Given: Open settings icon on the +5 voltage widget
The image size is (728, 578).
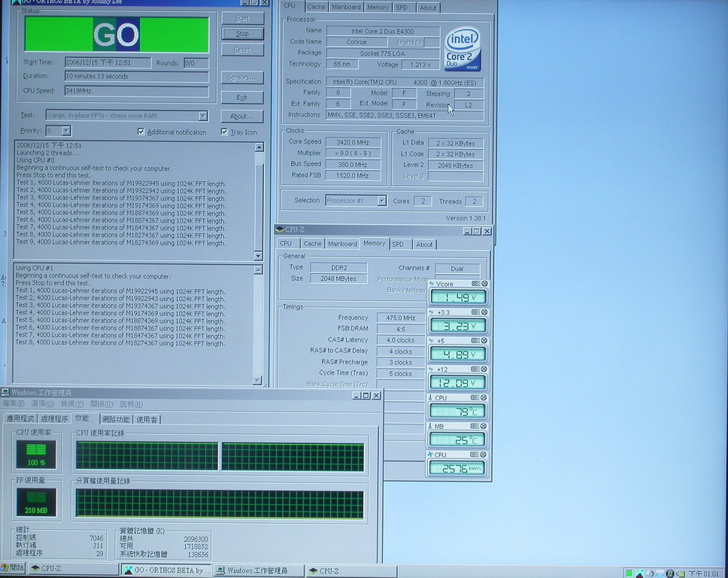Looking at the screenshot, I should pos(475,341).
